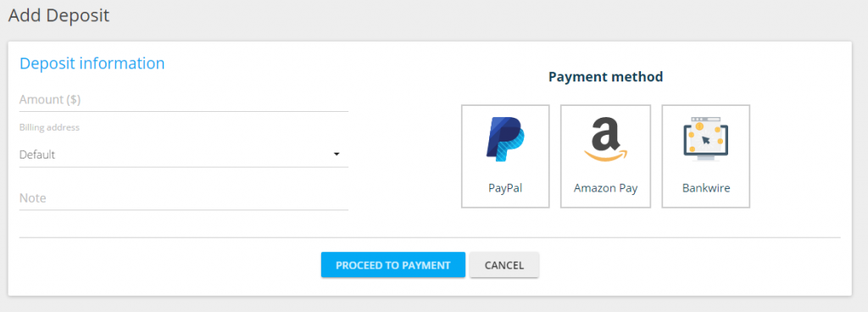Focus the Note input field
Image resolution: width=868 pixels, height=312 pixels.
(184, 198)
